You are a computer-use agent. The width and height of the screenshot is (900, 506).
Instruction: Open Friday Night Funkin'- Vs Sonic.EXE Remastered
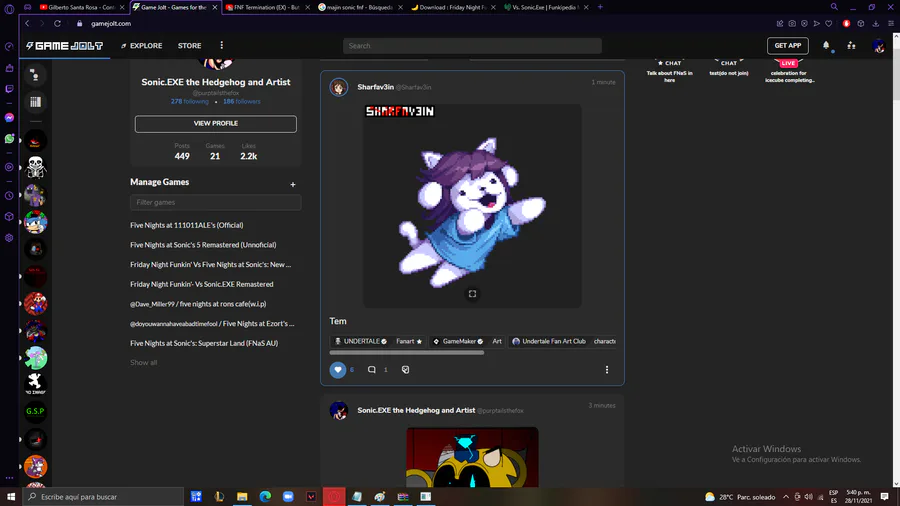tap(201, 285)
